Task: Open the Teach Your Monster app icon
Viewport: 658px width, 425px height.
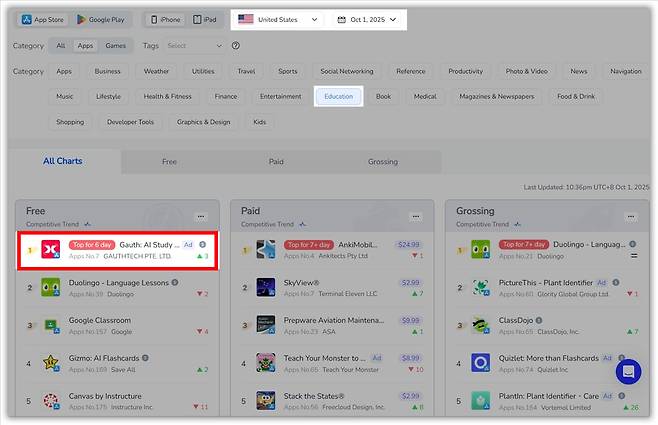Action: [266, 363]
